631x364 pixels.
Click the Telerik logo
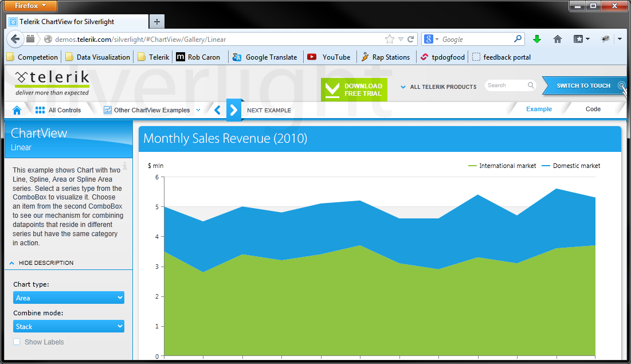tap(52, 83)
